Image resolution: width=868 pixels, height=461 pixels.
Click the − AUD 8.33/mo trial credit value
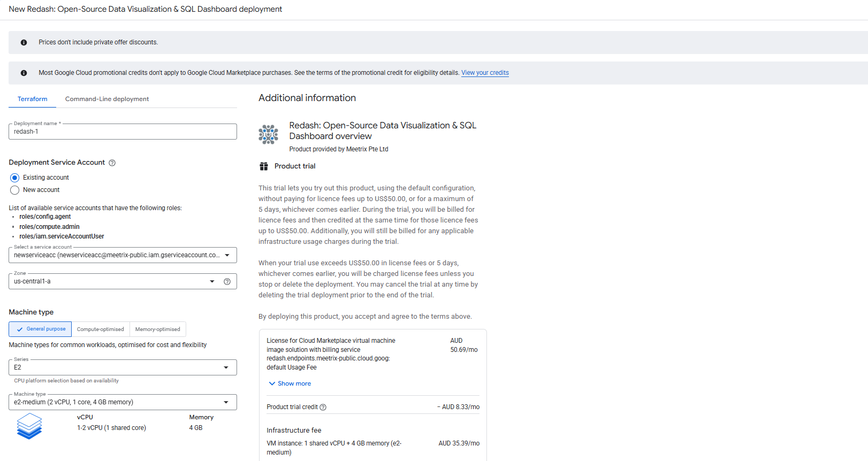point(458,407)
